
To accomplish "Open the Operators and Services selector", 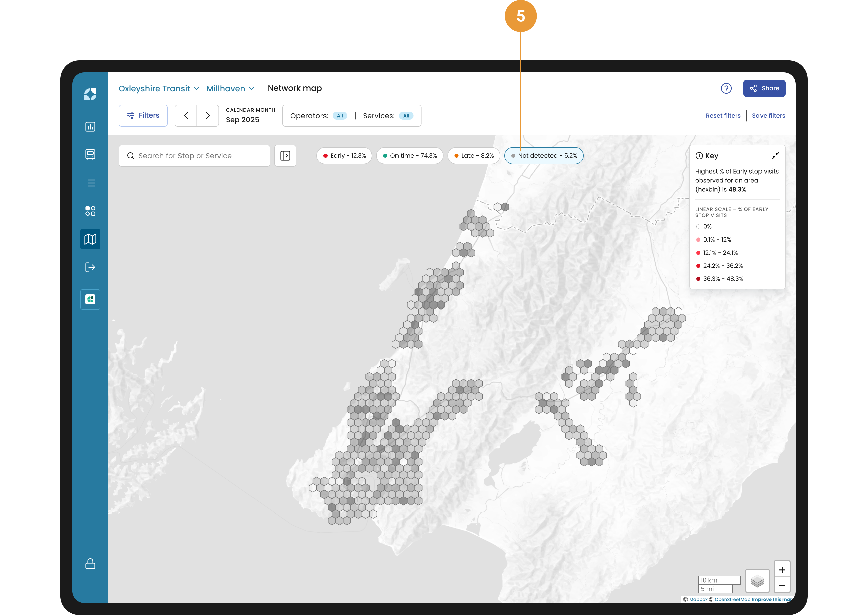I will (351, 116).
